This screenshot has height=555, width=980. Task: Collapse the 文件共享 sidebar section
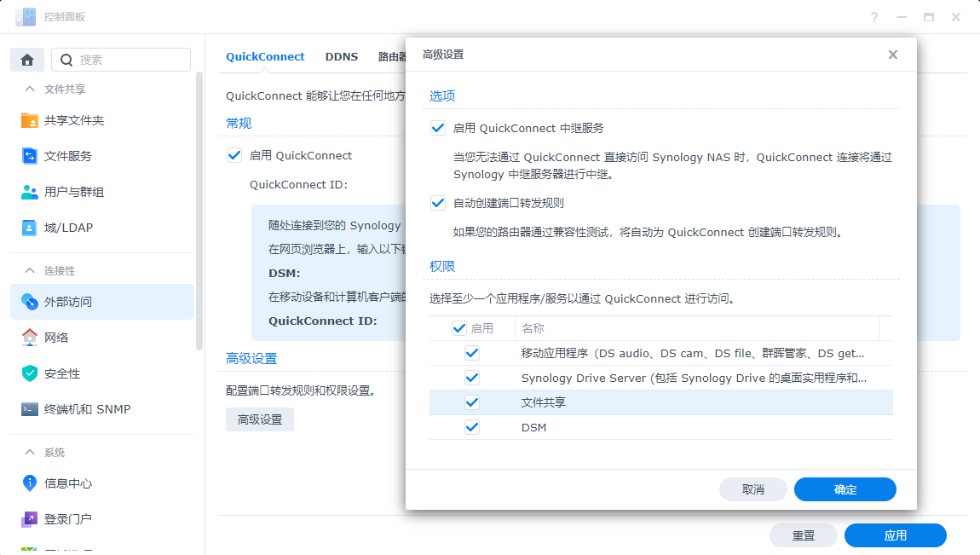point(29,90)
